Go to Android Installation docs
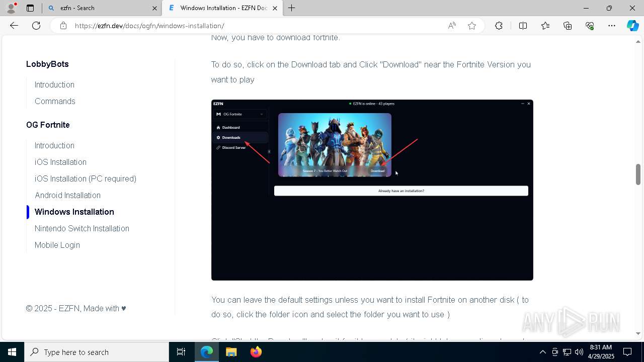Image resolution: width=644 pixels, height=362 pixels. coord(67,195)
